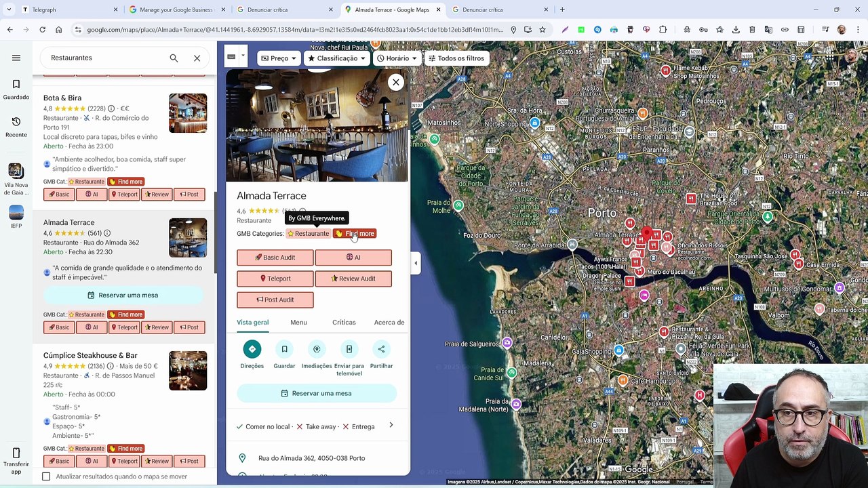Click Teleport in the Almada Terrace panel
Screen dimensions: 868x488
coord(275,279)
